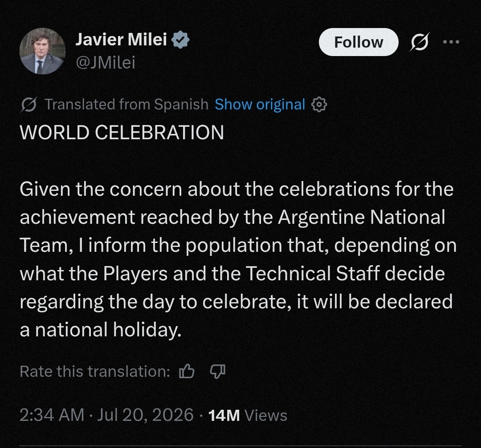
Task: Open the 2:34 AM post timestamp
Action: point(52,415)
